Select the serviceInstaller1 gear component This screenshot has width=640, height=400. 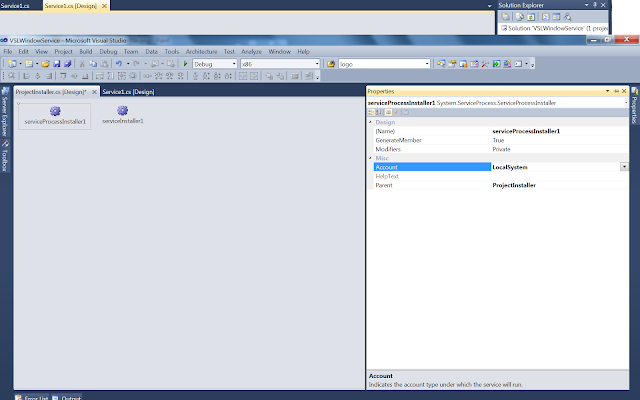122,115
